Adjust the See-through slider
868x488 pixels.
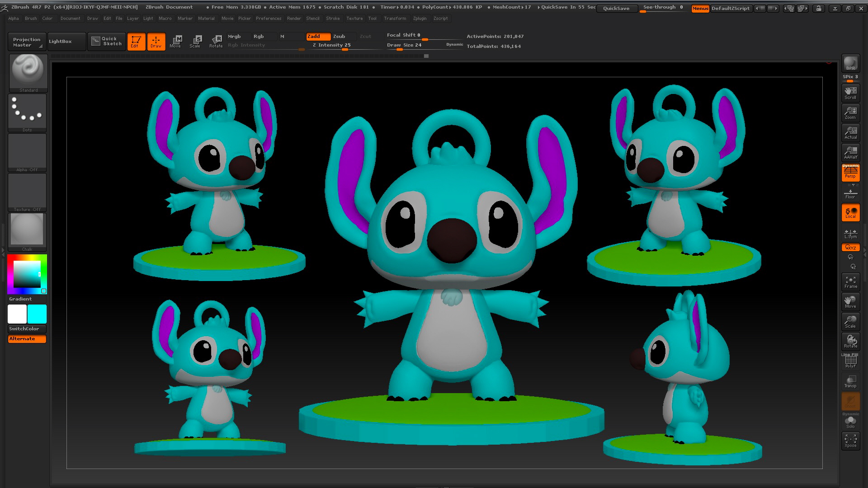pos(663,8)
